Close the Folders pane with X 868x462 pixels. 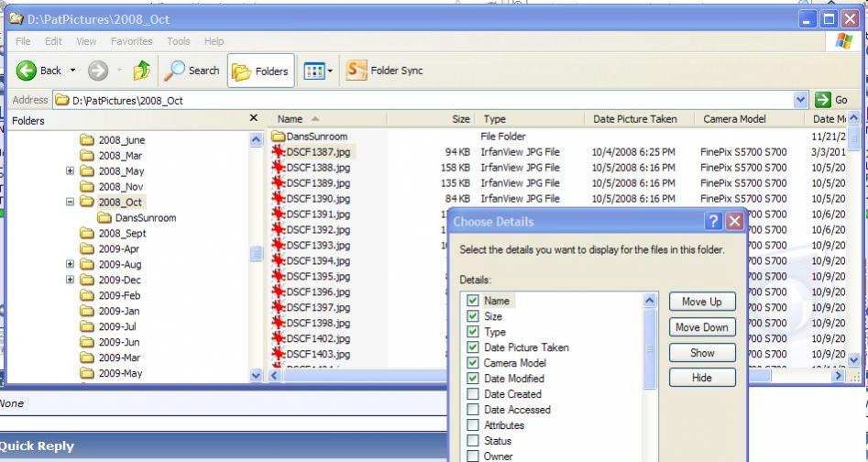[254, 118]
